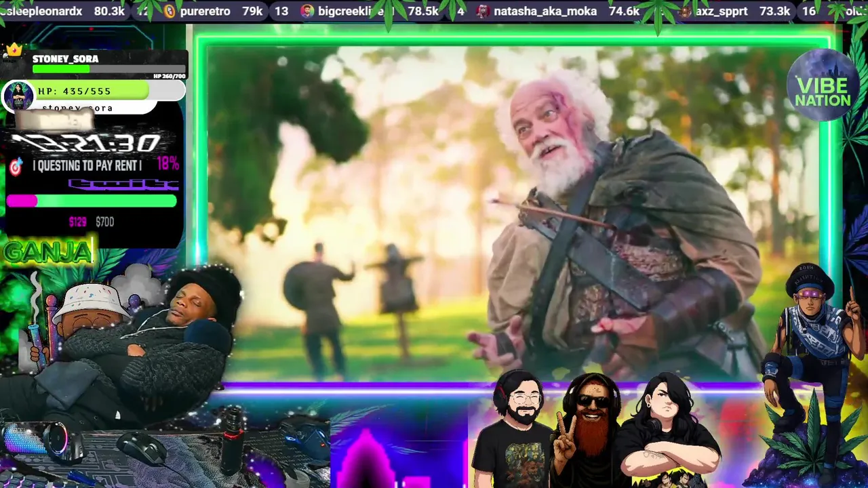Click the HP: 435/555 health bar
Screen dimensions: 868x488
coord(93,91)
